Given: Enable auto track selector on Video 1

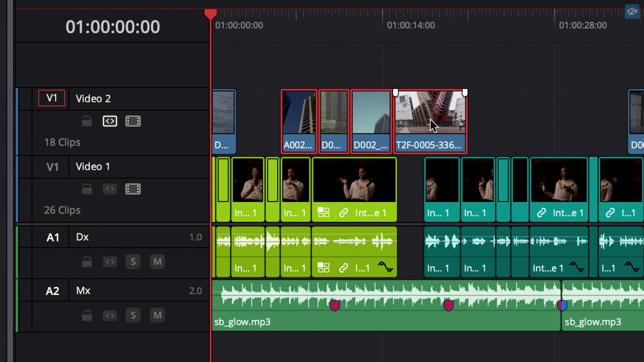Looking at the screenshot, I should [110, 189].
